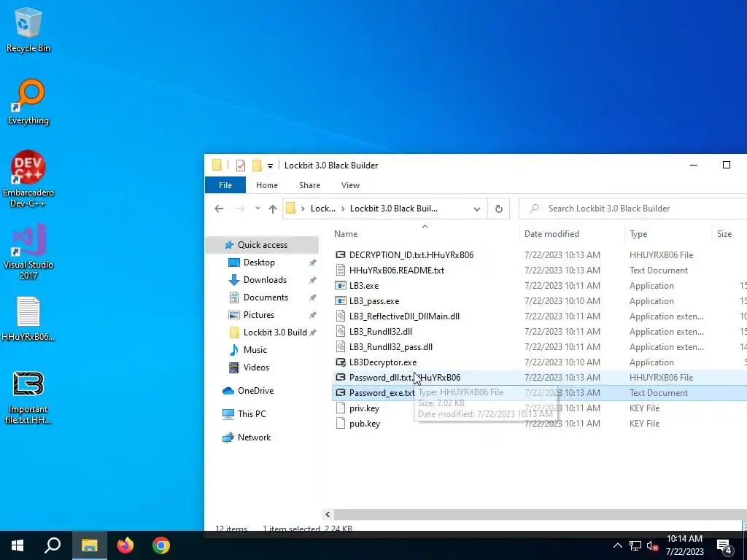Open Embarcadero Dev-C++ desktop shortcut

click(28, 179)
